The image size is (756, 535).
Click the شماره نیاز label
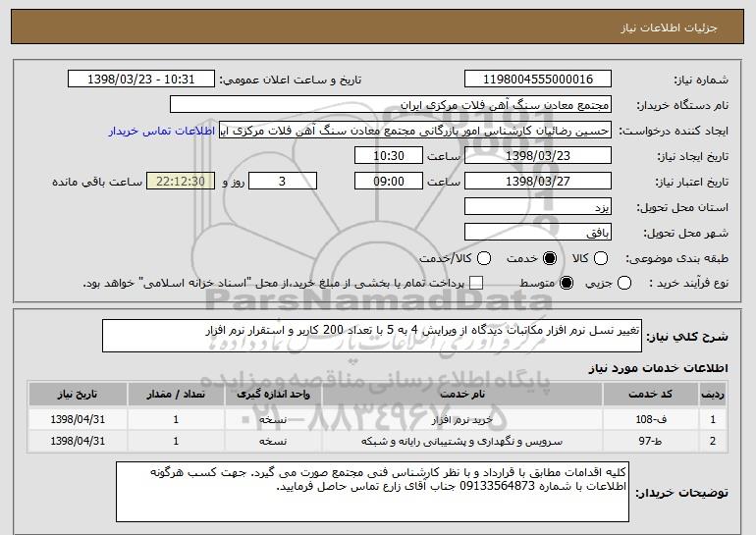(701, 80)
